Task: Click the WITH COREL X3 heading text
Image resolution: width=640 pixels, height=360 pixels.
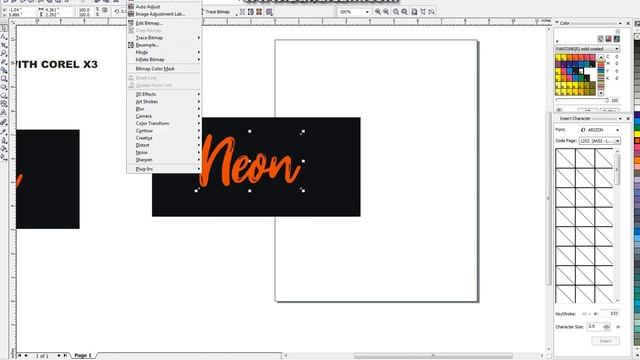Action: click(x=56, y=64)
